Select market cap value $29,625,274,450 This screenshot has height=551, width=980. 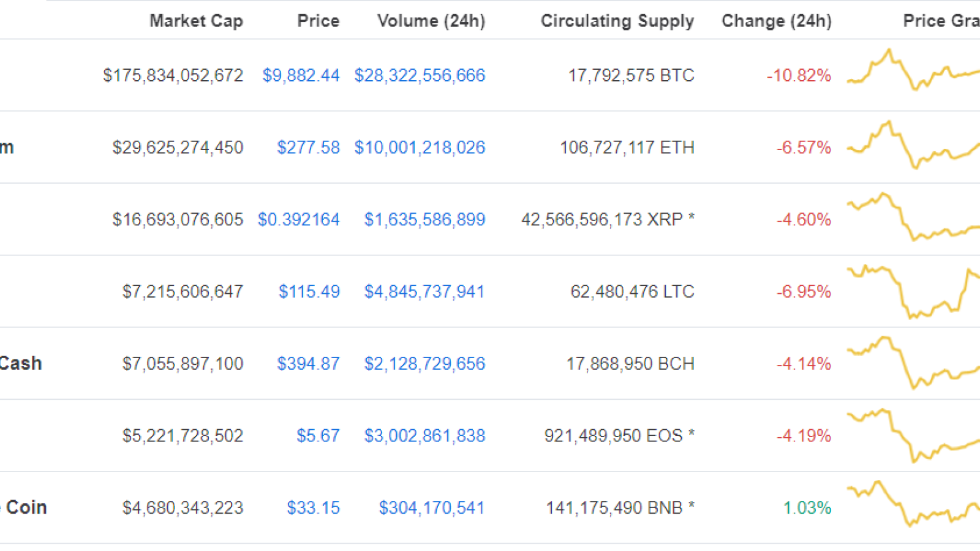178,148
